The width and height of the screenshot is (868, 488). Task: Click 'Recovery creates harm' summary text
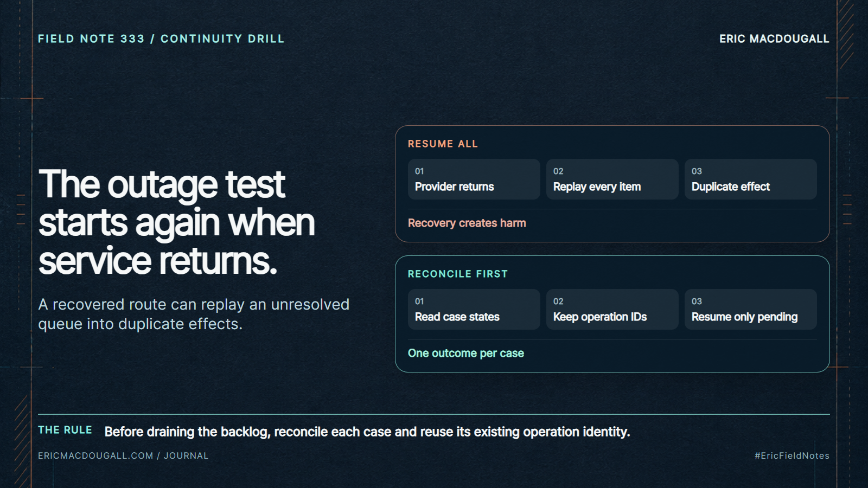[467, 223]
